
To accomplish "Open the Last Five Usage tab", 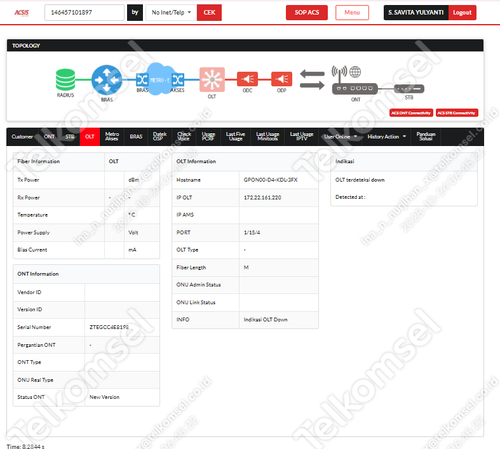I will (x=235, y=137).
